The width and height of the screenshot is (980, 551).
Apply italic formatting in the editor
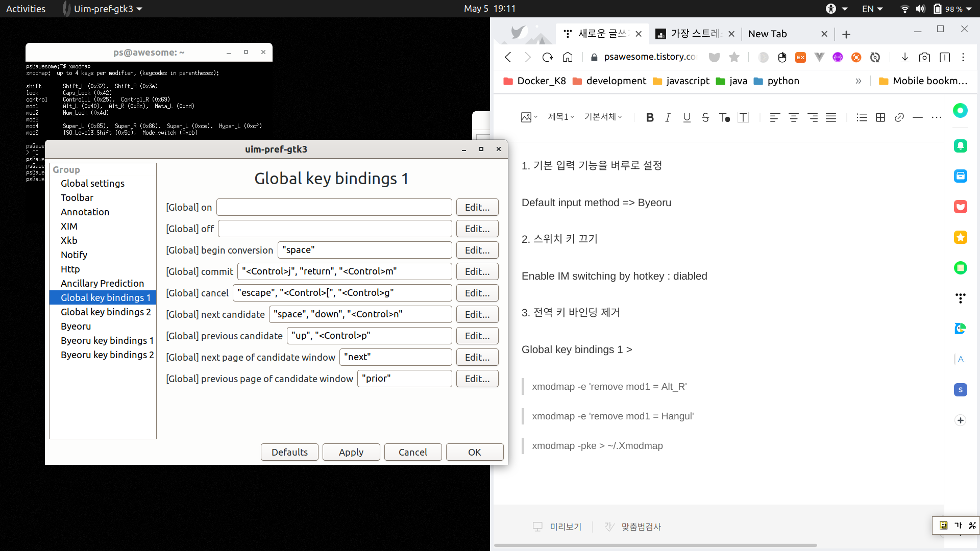(x=668, y=117)
